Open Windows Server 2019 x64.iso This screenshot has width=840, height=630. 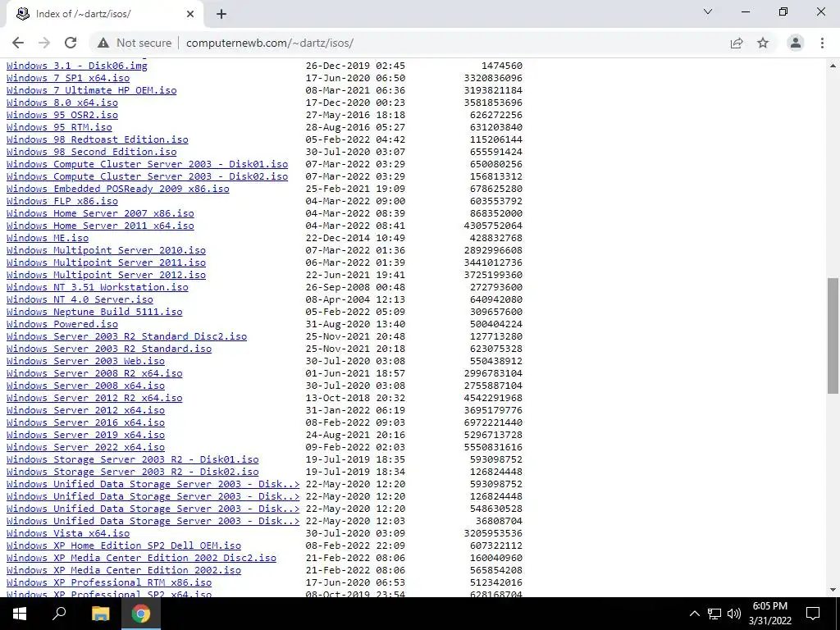tap(85, 435)
